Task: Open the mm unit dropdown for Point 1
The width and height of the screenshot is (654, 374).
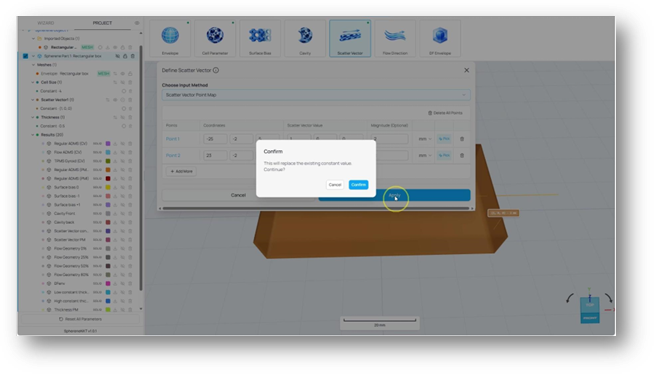Action: coord(425,139)
